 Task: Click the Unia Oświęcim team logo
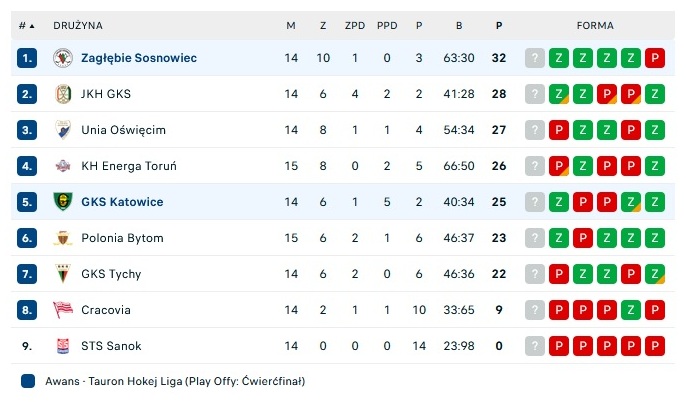tap(63, 130)
